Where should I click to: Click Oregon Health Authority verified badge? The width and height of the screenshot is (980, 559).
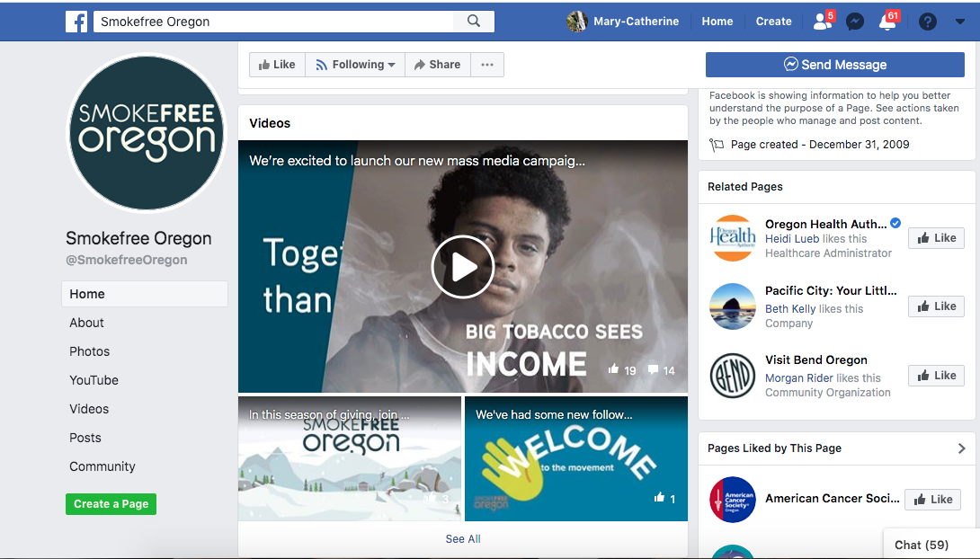point(895,223)
